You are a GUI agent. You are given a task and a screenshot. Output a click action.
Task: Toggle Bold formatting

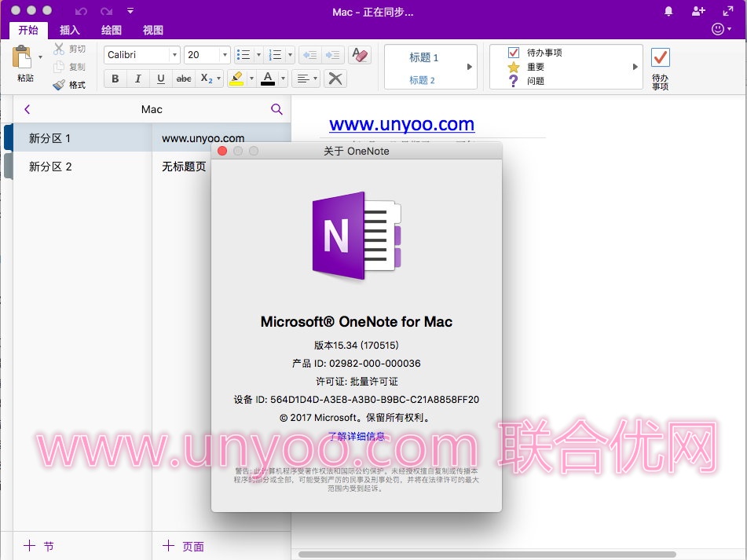click(115, 79)
